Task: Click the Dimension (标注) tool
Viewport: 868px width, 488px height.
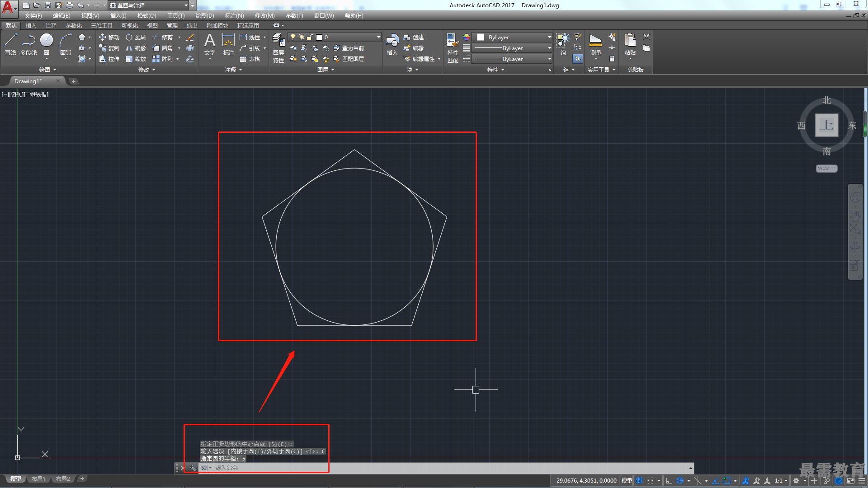Action: pos(228,44)
